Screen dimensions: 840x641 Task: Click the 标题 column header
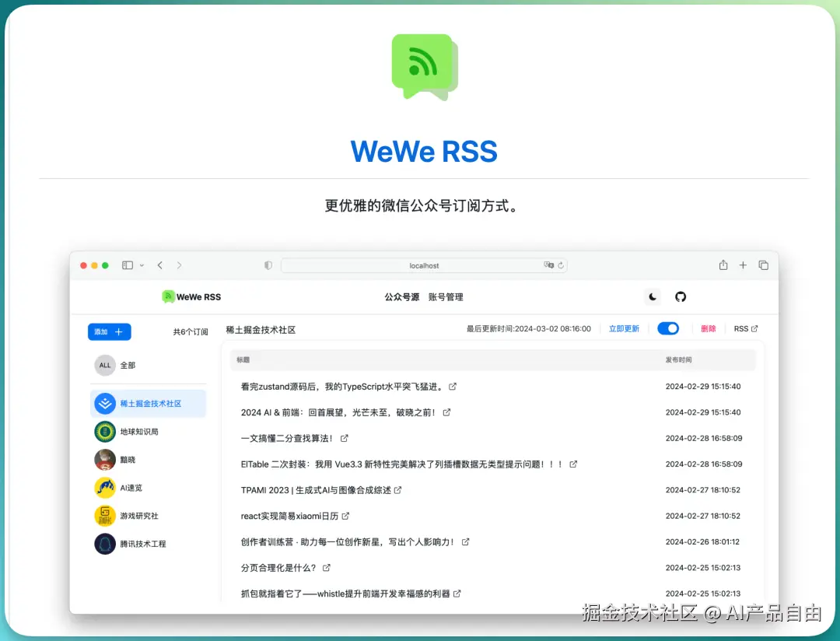[243, 359]
